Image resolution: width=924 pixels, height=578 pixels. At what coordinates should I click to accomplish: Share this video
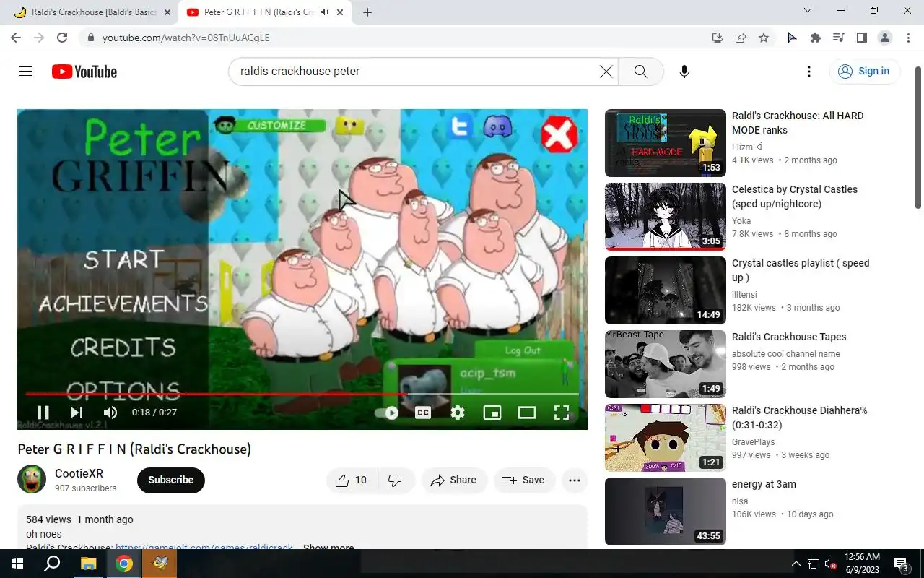click(x=454, y=480)
